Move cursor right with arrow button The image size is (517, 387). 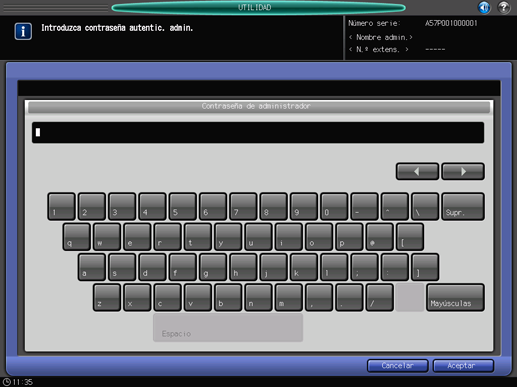click(463, 171)
